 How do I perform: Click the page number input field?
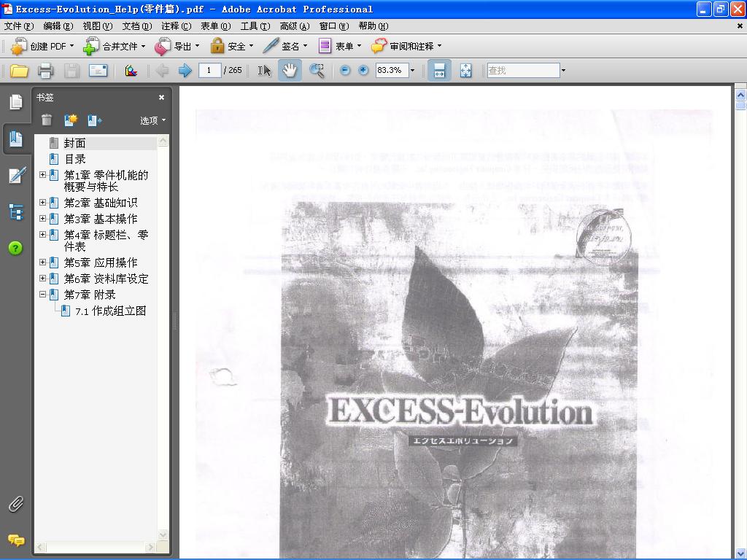209,71
